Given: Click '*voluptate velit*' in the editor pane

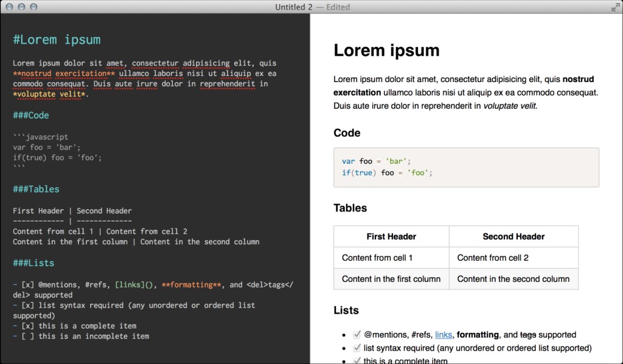Looking at the screenshot, I should pos(49,94).
